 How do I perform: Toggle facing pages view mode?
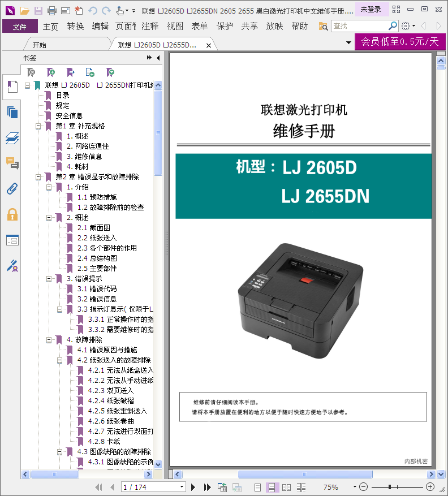tap(286, 487)
